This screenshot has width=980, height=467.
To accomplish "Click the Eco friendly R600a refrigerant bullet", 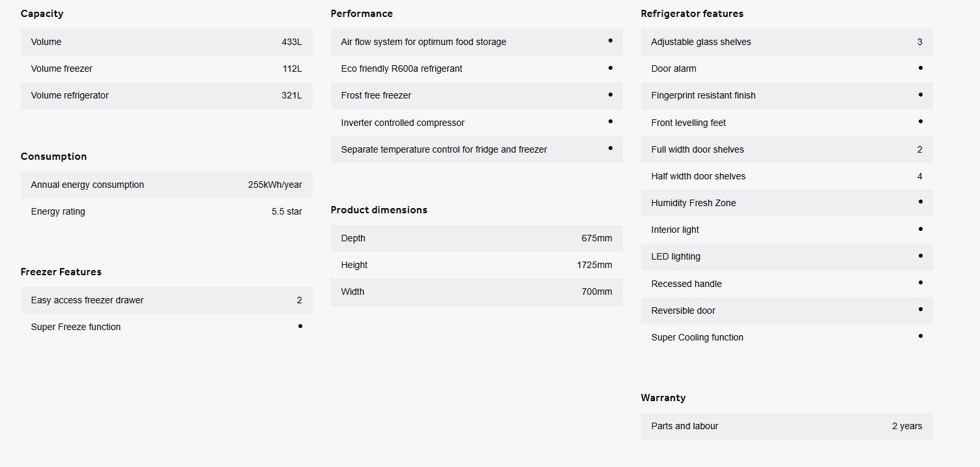I will pyautogui.click(x=611, y=68).
